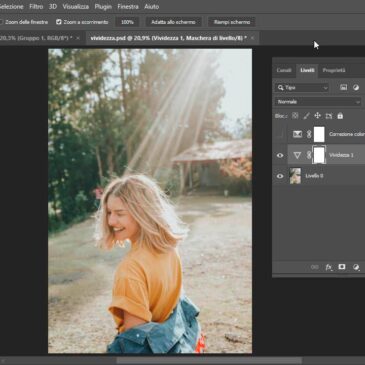This screenshot has width=365, height=365.
Task: Close the vividezza.psd document tab
Action: point(252,38)
